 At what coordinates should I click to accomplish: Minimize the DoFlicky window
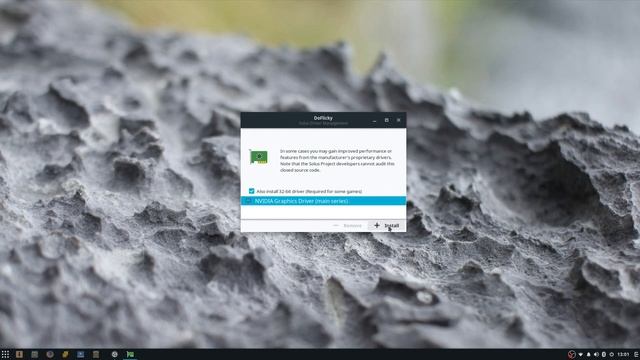click(x=374, y=120)
